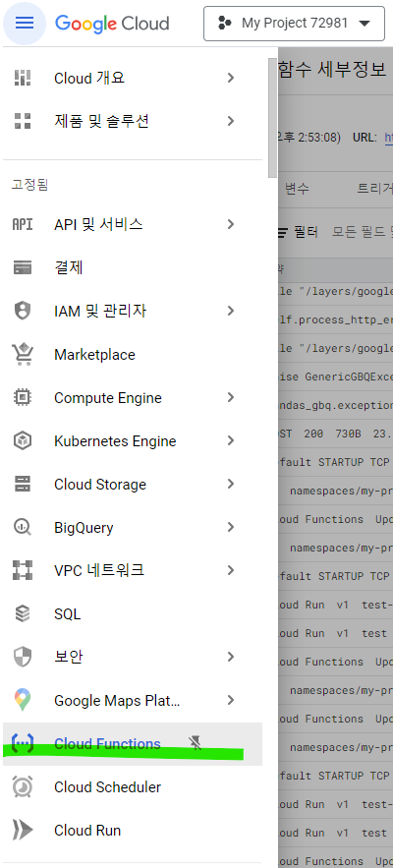
Task: Click the Google Maps Platform pin icon
Action: point(23,700)
